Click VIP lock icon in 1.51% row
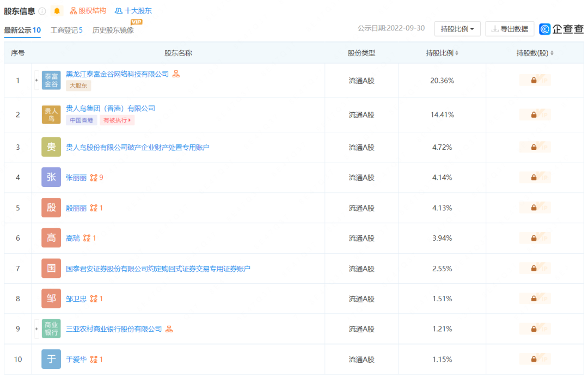Screen dimensions: 588x377 (535, 299)
